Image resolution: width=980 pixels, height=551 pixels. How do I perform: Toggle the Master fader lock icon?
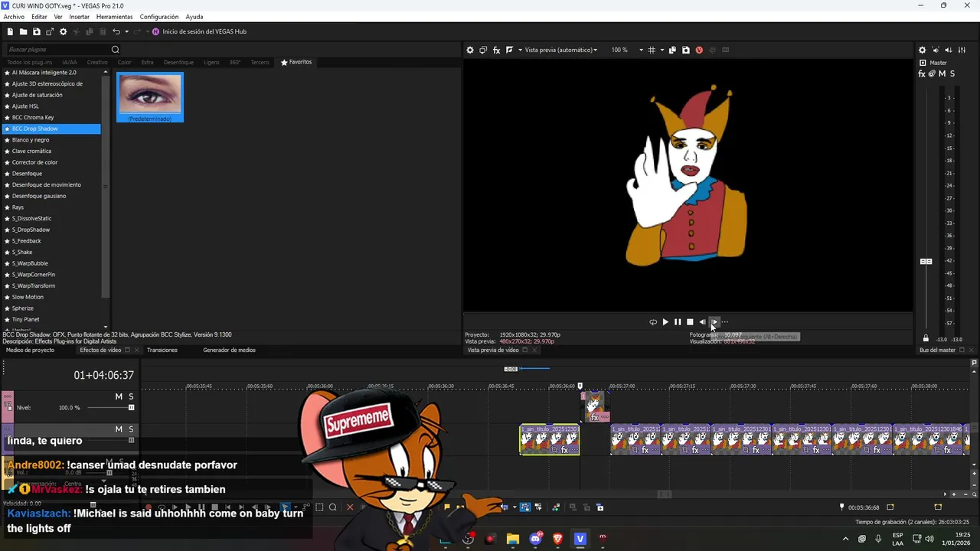[x=926, y=338]
